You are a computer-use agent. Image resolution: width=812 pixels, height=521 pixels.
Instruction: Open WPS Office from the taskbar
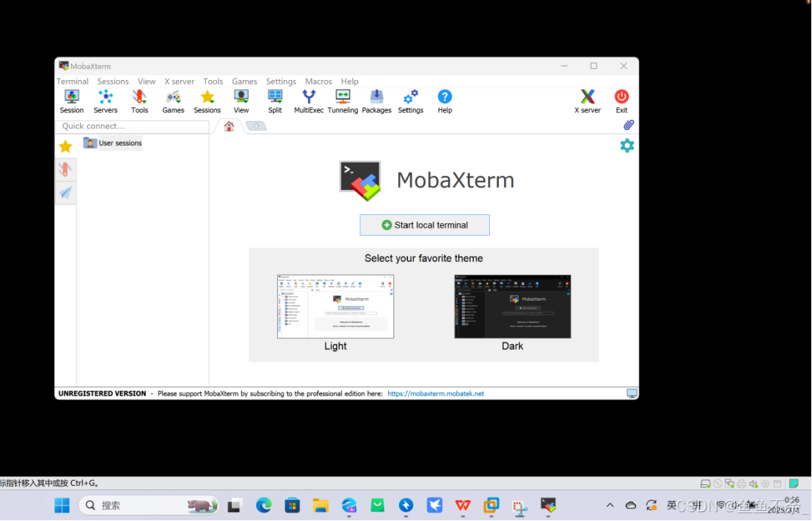pyautogui.click(x=463, y=506)
